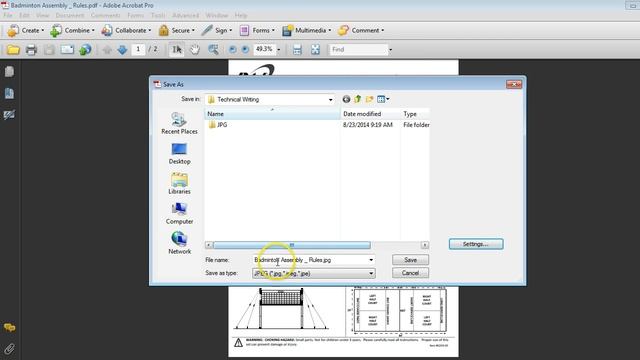Click the Back arrow in Save As dialog
This screenshot has width=640, height=360.
[x=346, y=99]
